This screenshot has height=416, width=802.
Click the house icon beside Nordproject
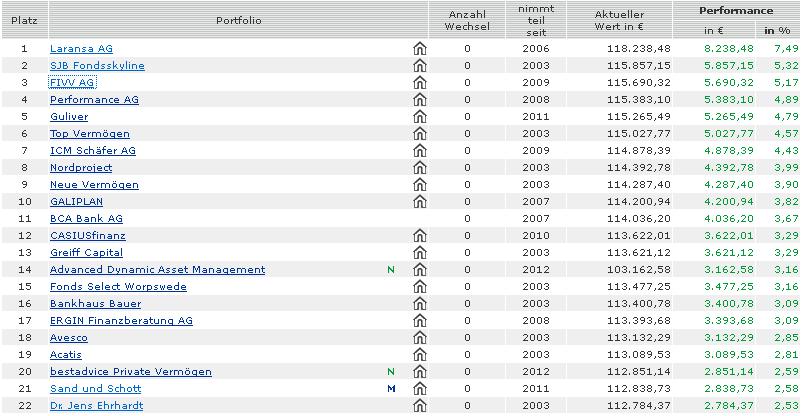420,167
